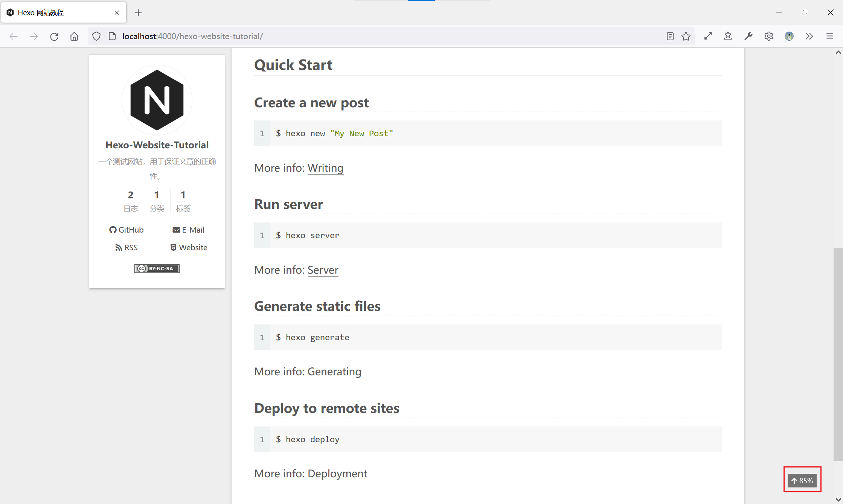Open the hamburger application menu

[829, 36]
